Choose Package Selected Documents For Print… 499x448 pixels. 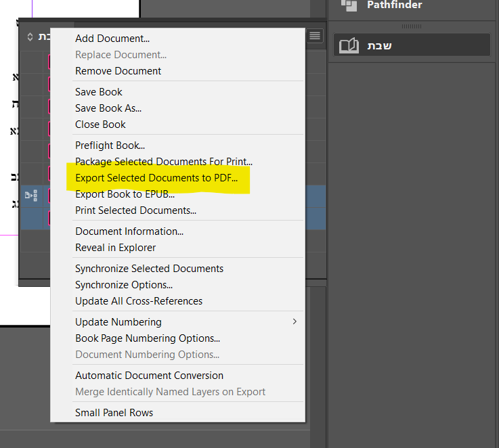[x=177, y=162]
